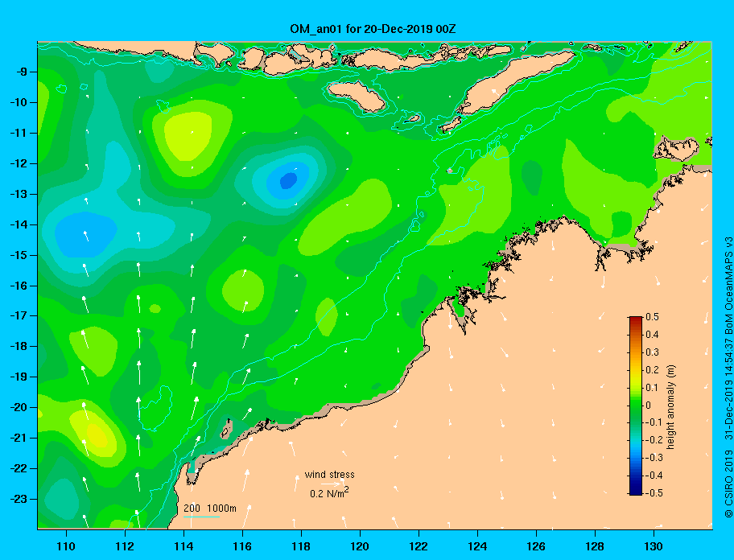The image size is (734, 560).
Task: Click the CSIRO copyright text on right edge
Action: point(728,377)
